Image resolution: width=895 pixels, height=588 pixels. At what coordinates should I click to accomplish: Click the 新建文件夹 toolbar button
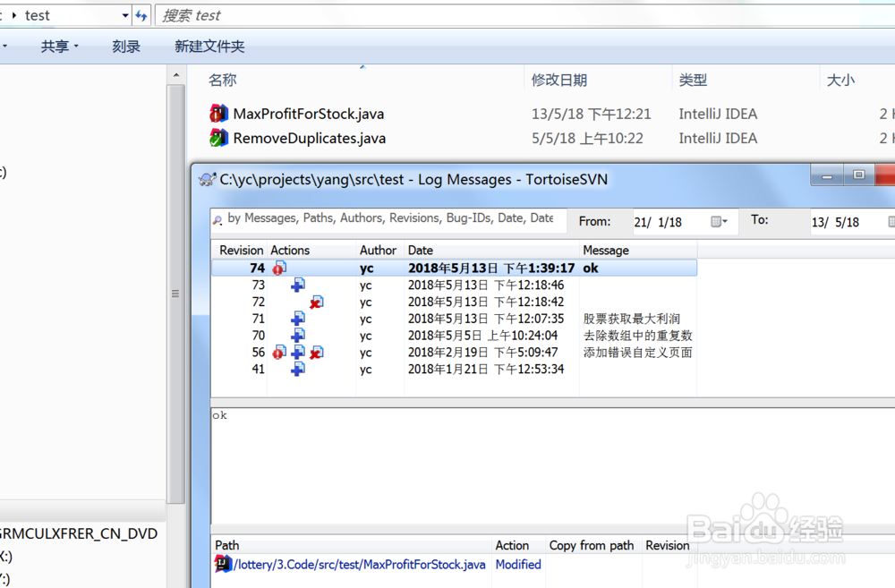pyautogui.click(x=209, y=47)
